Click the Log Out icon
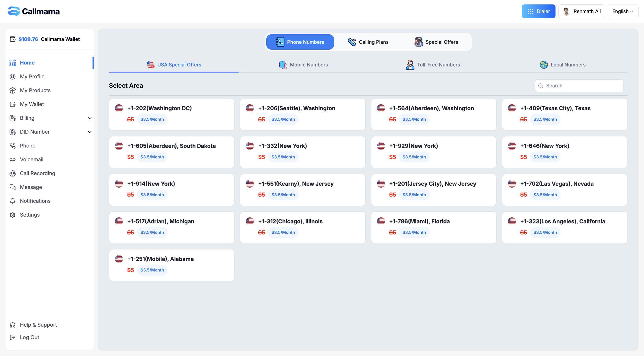644x356 pixels. click(x=13, y=337)
